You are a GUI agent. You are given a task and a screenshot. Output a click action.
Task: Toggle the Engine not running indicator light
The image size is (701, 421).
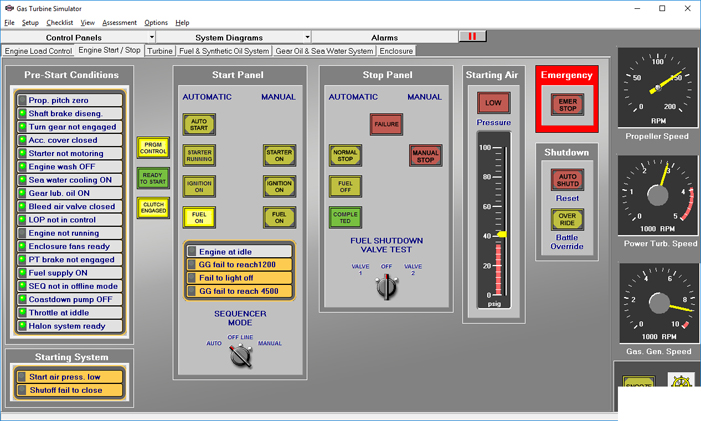(x=22, y=233)
